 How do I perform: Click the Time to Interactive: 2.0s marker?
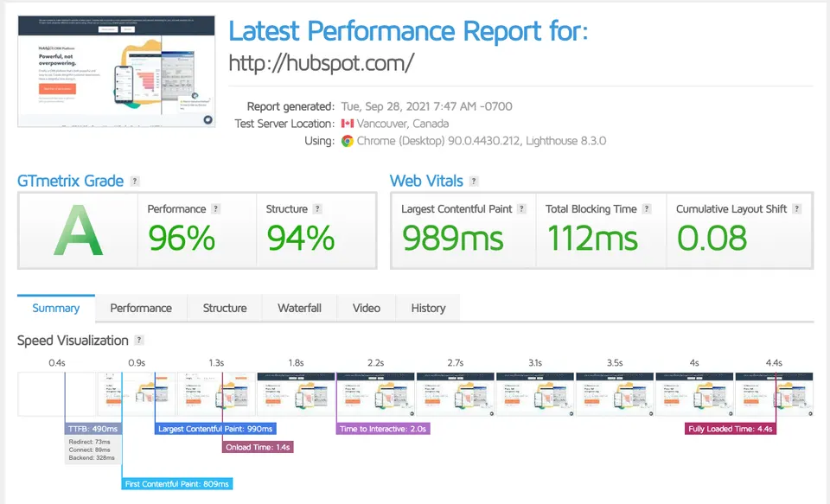point(383,429)
